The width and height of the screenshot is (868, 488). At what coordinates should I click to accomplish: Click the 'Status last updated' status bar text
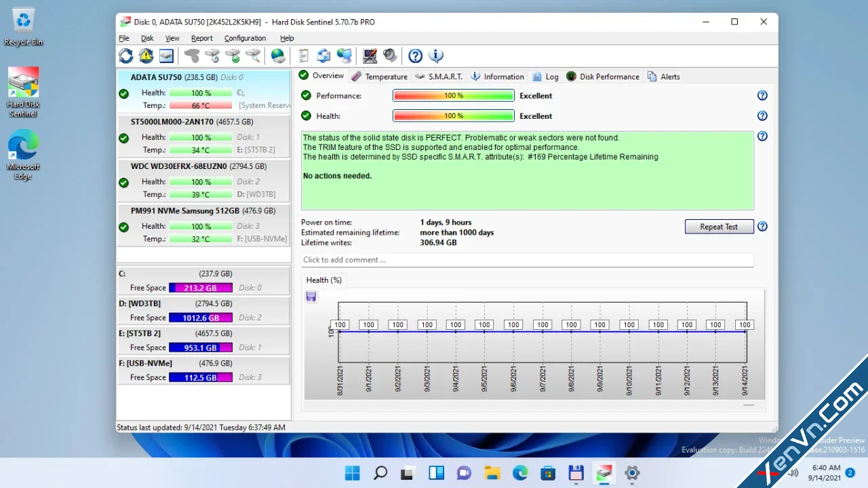[201, 428]
